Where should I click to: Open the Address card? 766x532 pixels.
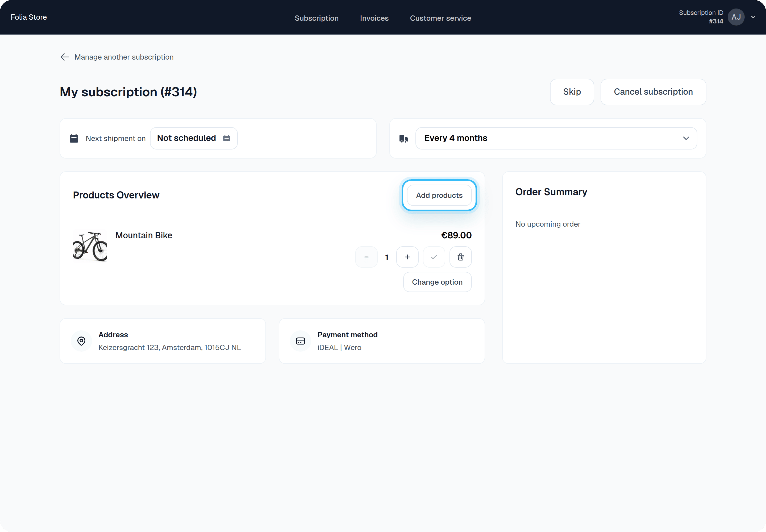[163, 341]
